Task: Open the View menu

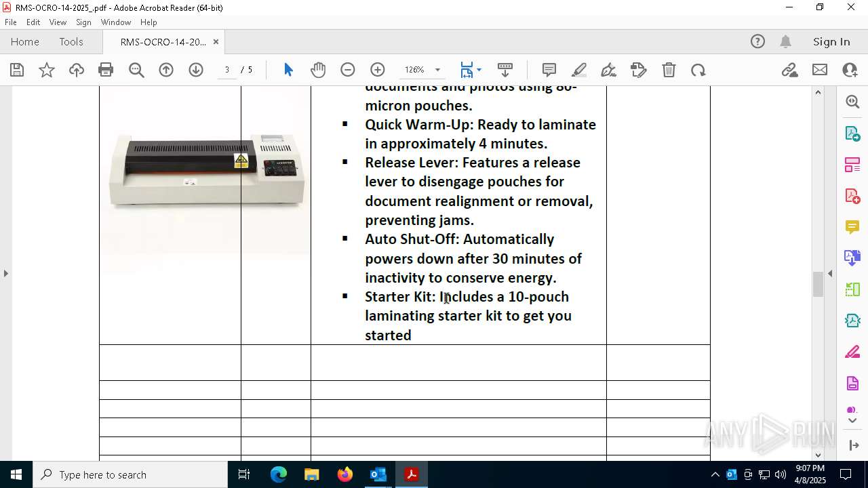Action: 58,22
